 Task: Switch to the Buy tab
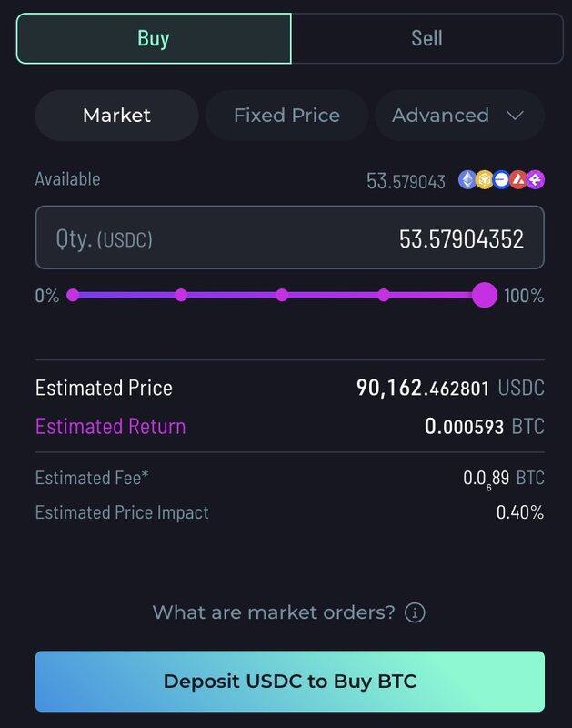click(x=154, y=38)
